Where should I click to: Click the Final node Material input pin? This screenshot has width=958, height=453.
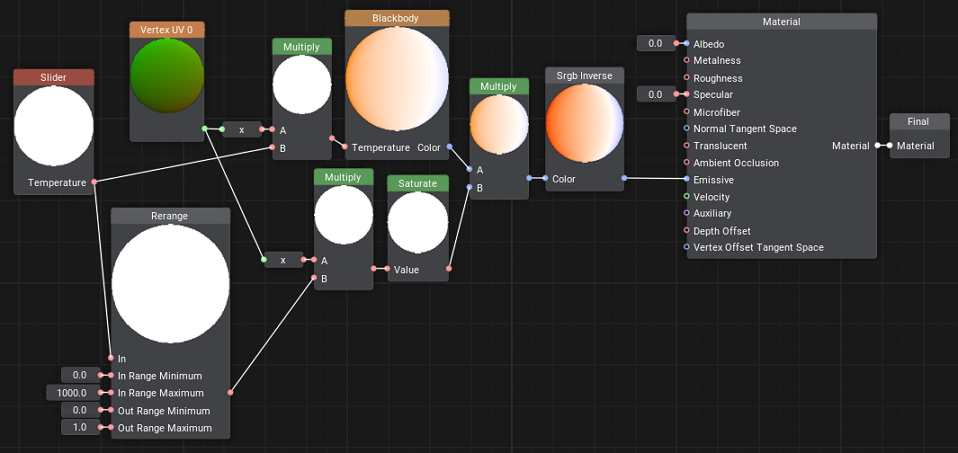[x=888, y=146]
